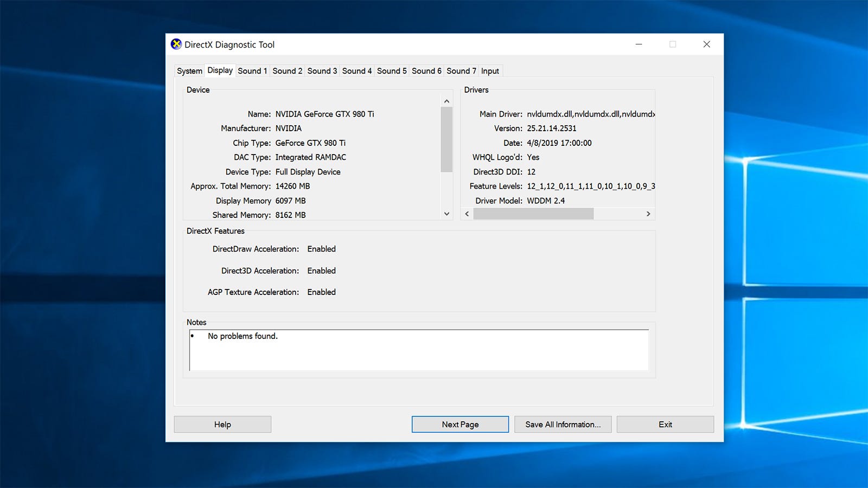Click the Full Display Device value
Screen dimensions: 868x488
click(x=308, y=172)
